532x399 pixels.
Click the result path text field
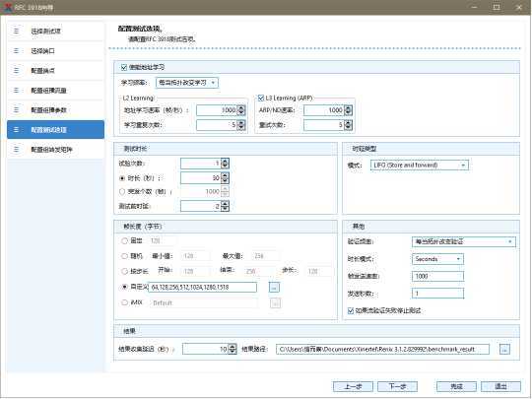pyautogui.click(x=382, y=349)
